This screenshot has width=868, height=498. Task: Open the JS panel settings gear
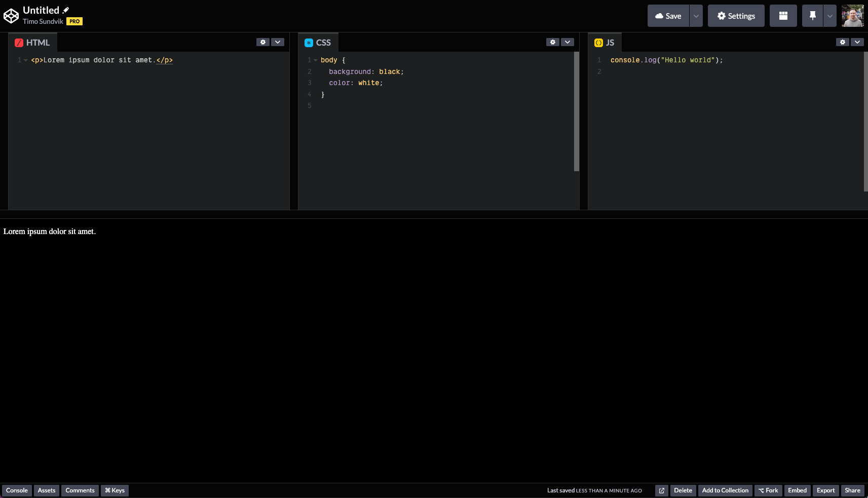tap(843, 42)
